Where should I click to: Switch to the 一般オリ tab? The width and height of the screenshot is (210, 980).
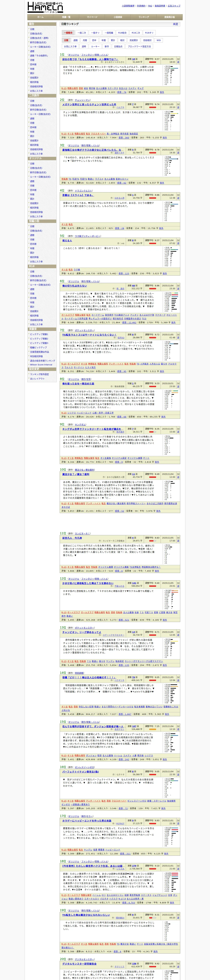tap(96, 33)
